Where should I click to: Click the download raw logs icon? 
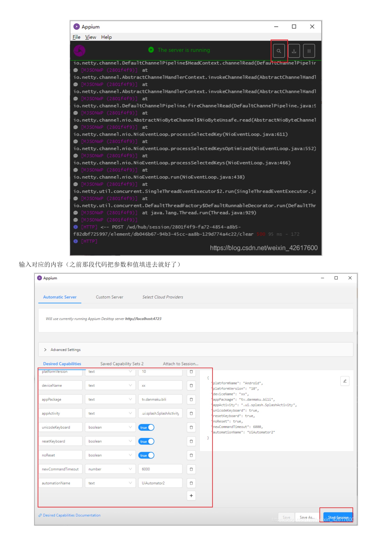pyautogui.click(x=294, y=51)
